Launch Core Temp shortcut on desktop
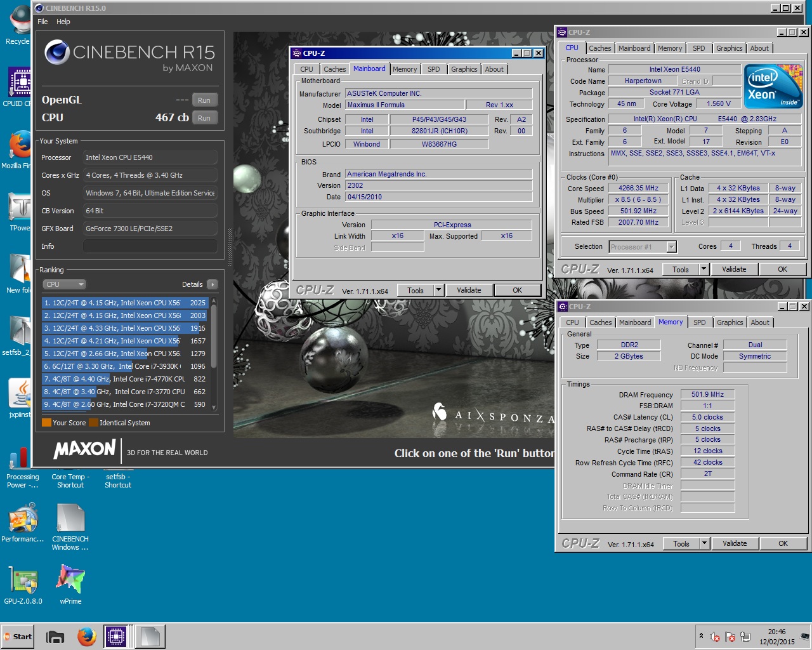 tap(70, 481)
